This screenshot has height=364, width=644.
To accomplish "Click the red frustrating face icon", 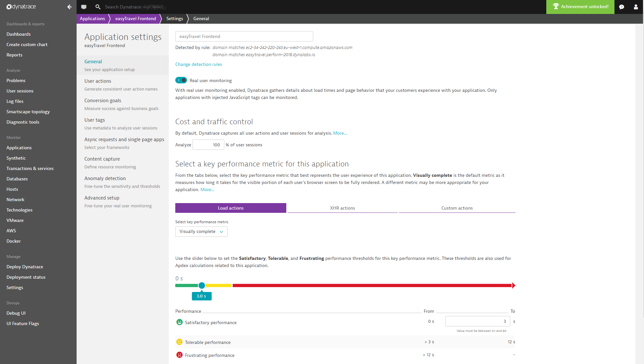I will pos(179,355).
